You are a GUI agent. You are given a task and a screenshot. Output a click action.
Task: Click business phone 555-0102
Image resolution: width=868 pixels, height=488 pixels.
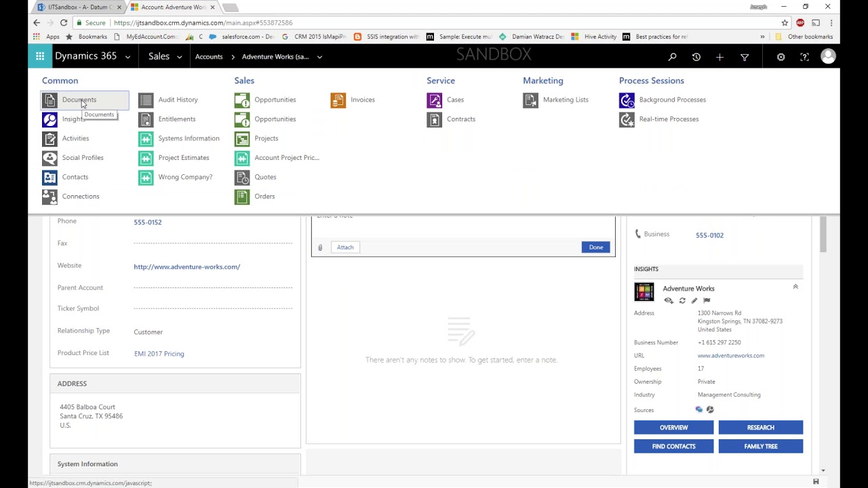point(709,235)
